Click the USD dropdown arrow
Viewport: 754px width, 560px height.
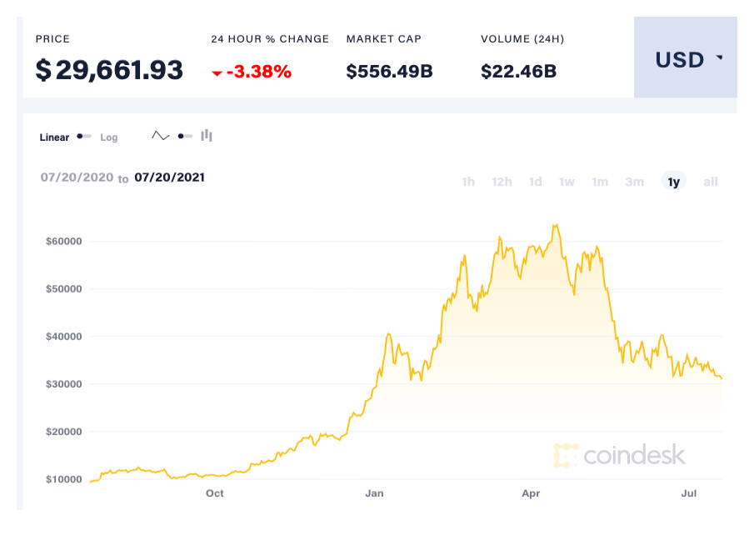[x=719, y=57]
